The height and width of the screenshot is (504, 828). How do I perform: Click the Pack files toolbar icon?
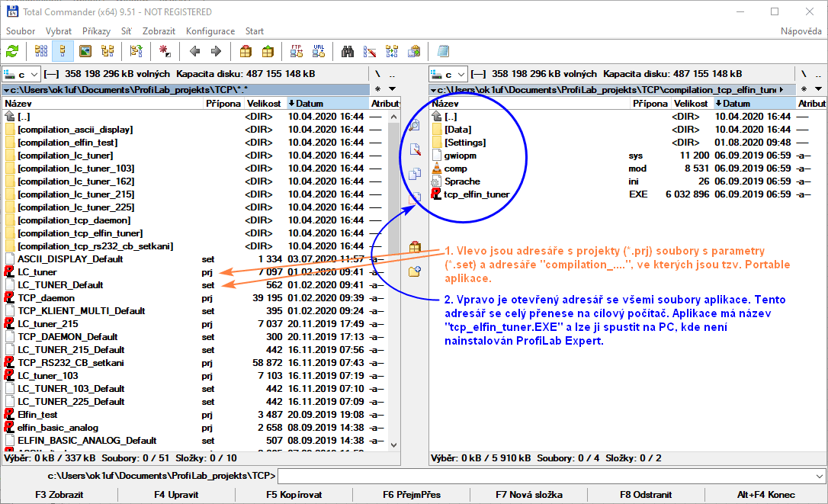click(246, 51)
